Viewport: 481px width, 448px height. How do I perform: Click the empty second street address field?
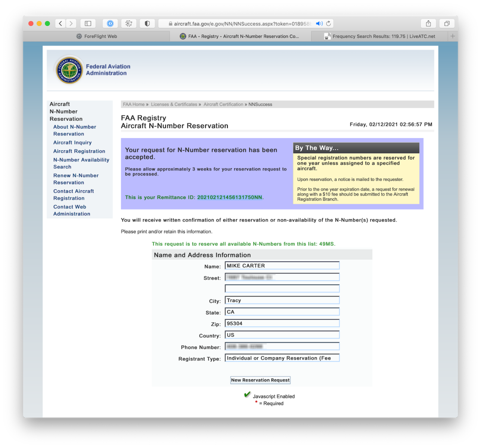click(282, 289)
